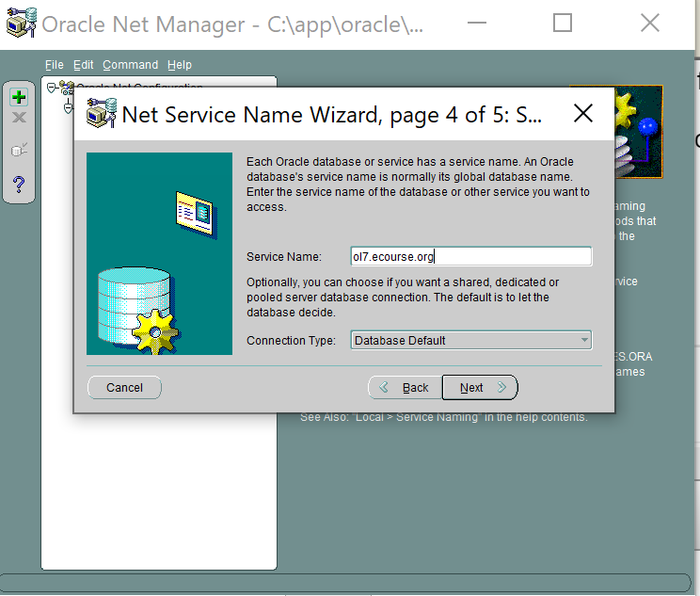Open the Connection Type dropdown
This screenshot has width=700, height=596.
470,340
